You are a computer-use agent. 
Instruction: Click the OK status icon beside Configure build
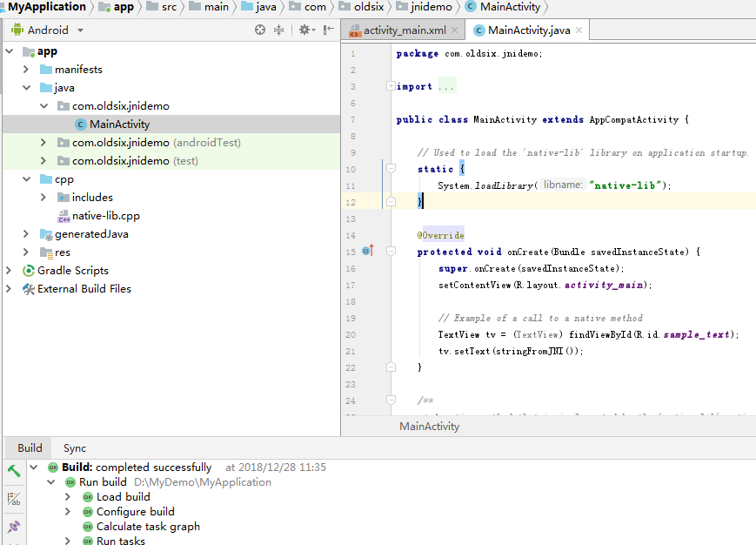tap(88, 512)
